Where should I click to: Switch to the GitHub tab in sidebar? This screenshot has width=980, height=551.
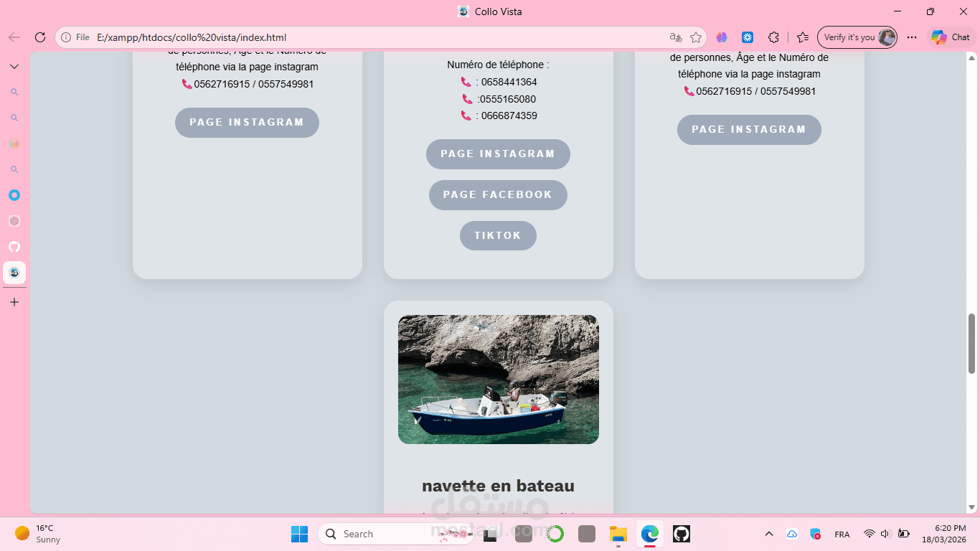(x=14, y=247)
